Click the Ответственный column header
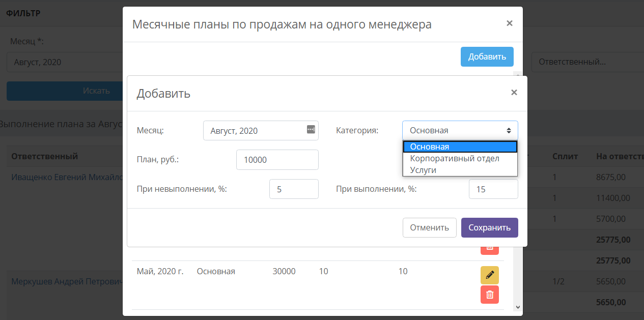644x320 pixels. 45,156
